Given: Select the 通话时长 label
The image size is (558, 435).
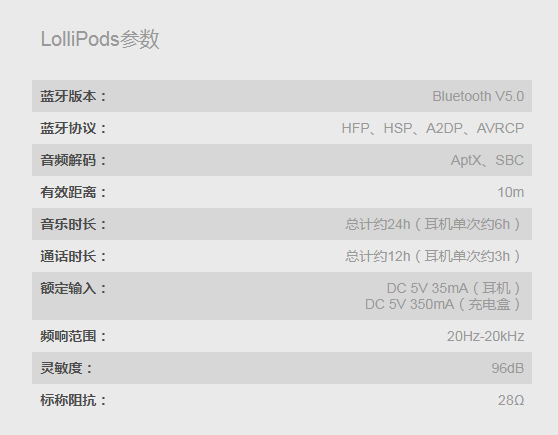Looking at the screenshot, I should (73, 256).
